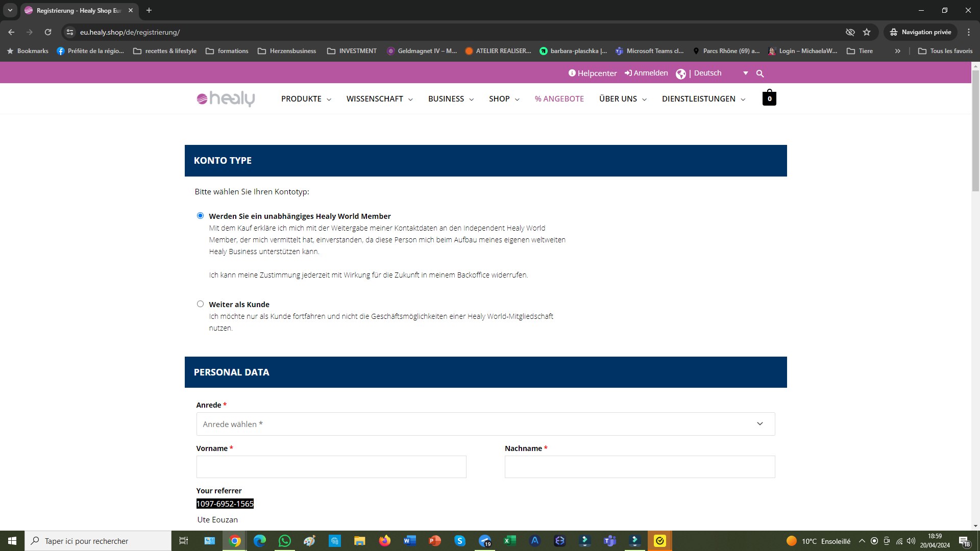Screen dimensions: 980x551
Task: Click the Windows Start button
Action: pyautogui.click(x=12, y=541)
